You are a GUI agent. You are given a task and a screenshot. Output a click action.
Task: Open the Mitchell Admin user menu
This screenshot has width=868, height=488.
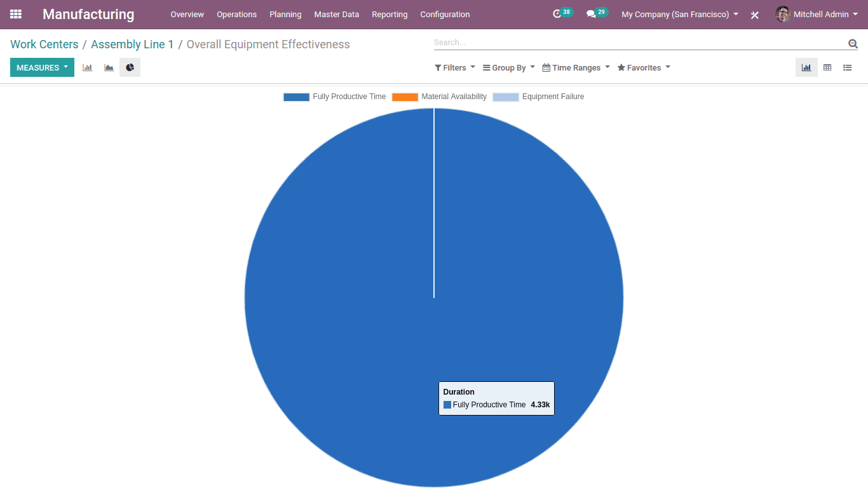(817, 14)
